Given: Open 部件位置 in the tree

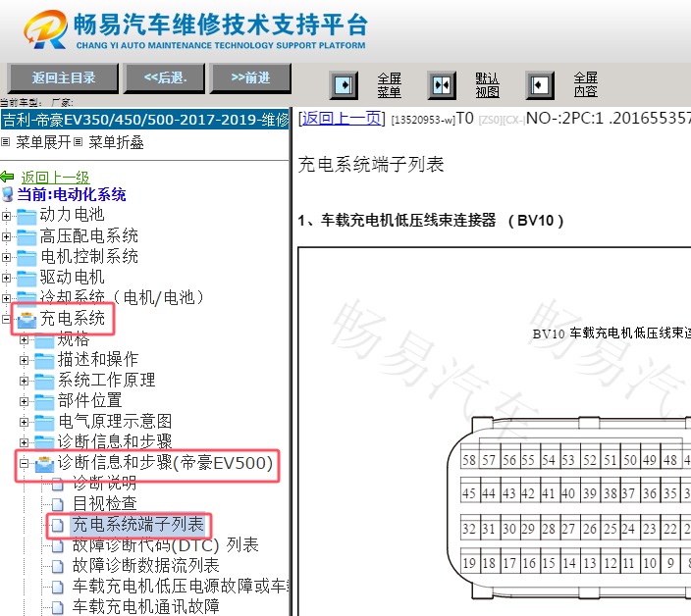Looking at the screenshot, I should click(89, 401).
